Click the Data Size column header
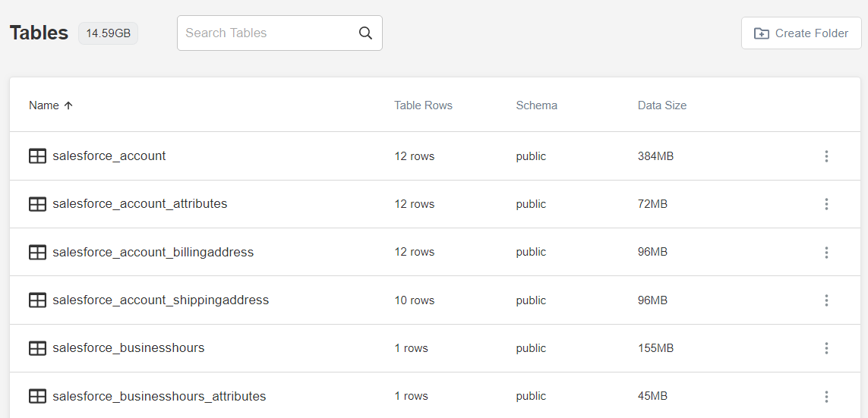 coord(661,105)
